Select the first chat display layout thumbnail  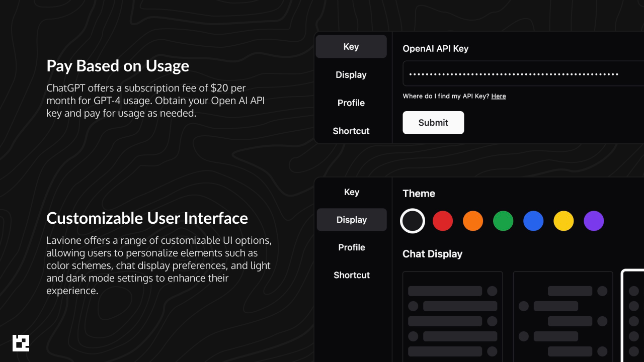coord(453,317)
